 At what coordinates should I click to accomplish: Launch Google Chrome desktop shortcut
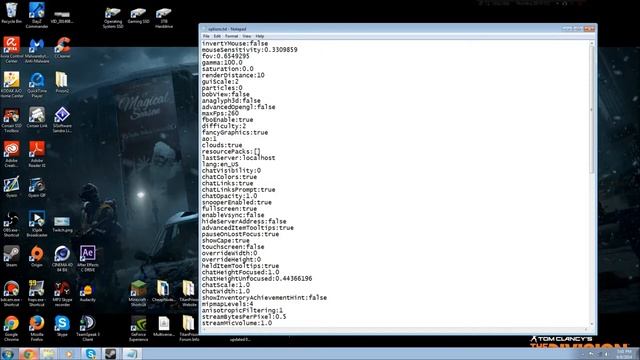[x=11, y=329]
